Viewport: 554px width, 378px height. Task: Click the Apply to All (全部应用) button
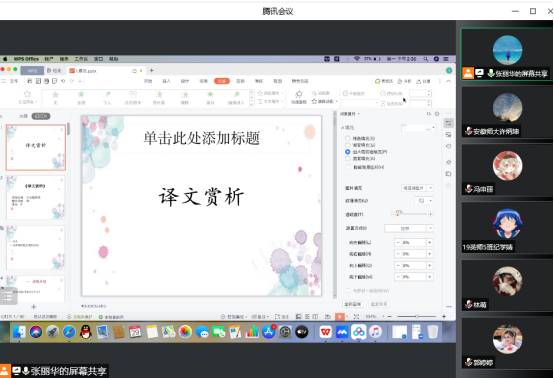point(352,304)
